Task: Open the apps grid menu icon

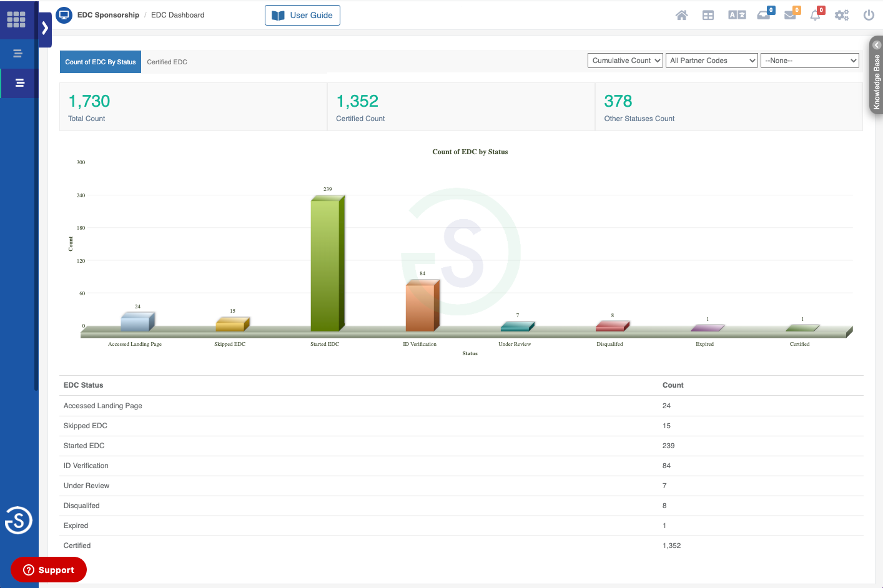Action: coord(16,19)
